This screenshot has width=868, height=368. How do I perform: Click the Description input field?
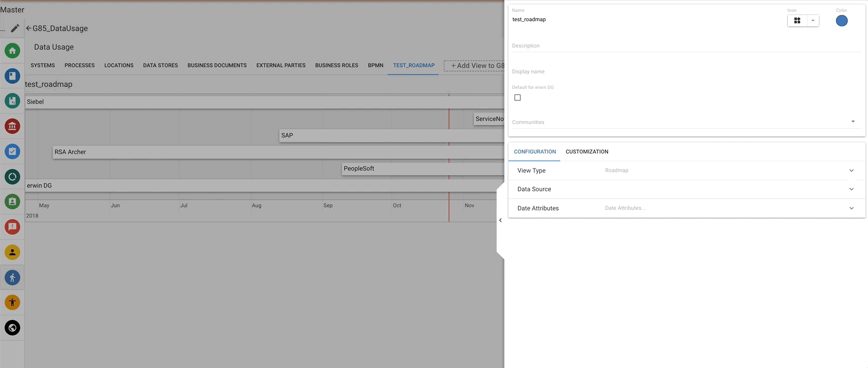(x=686, y=45)
